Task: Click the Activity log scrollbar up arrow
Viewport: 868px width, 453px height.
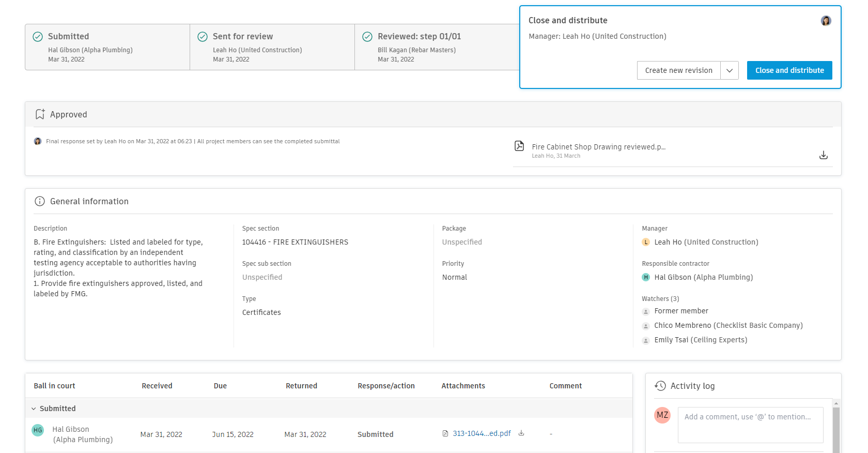Action: click(836, 403)
